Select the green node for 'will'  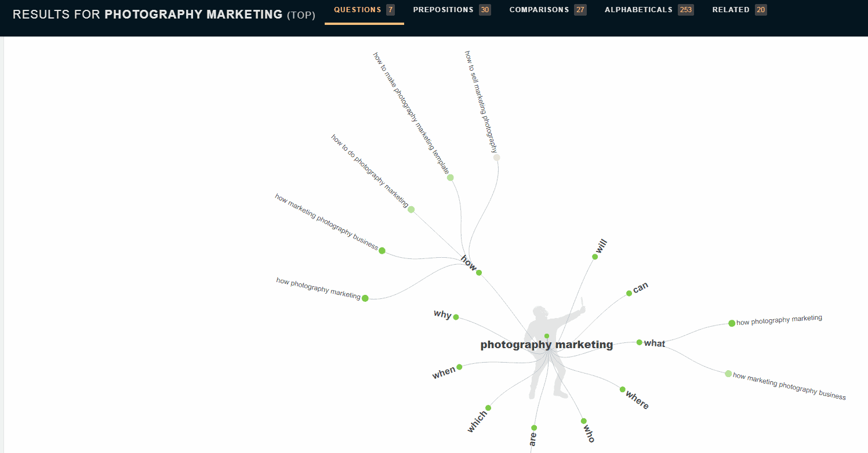(595, 255)
